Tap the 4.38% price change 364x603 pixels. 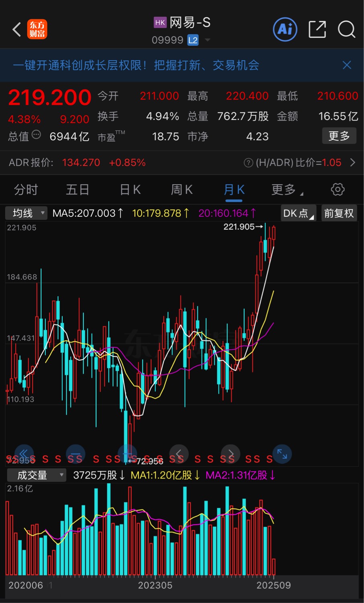point(24,119)
